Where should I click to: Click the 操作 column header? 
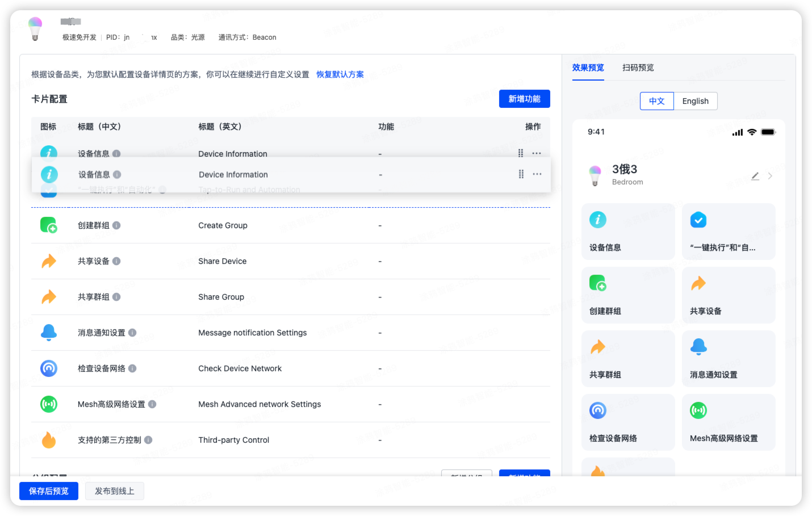click(533, 127)
